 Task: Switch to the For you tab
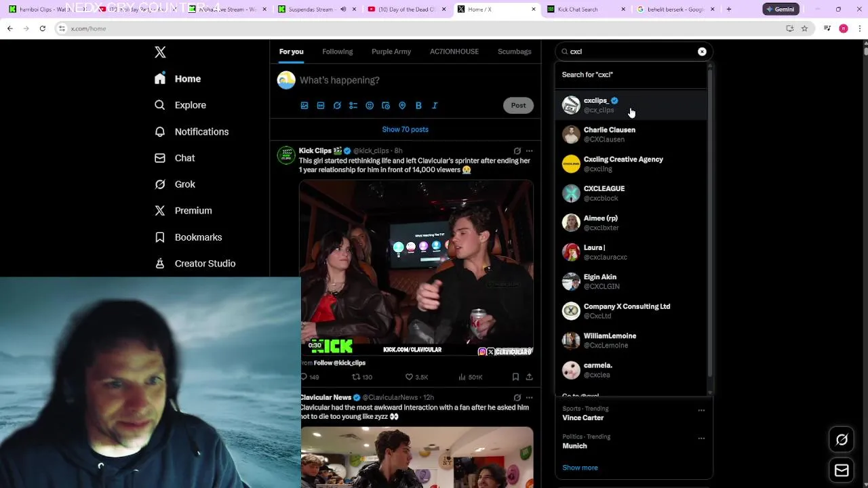292,52
